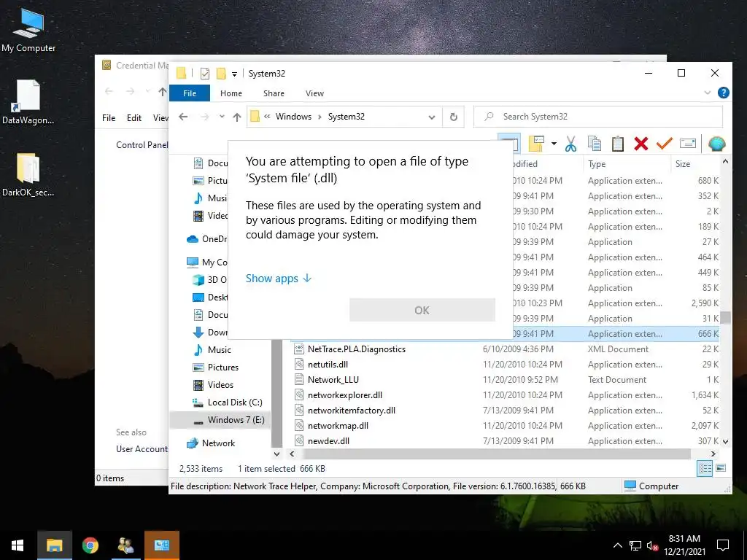This screenshot has height=560, width=747.
Task: Switch to Large icons view in status bar
Action: (721, 468)
